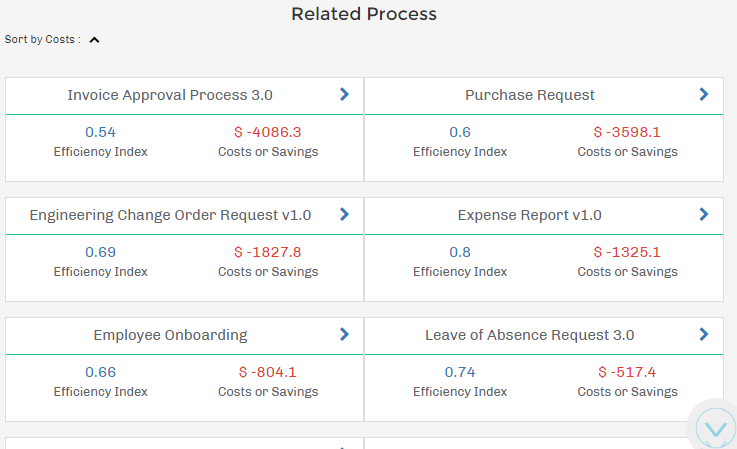Click the arrow icon on Invoice Approval Process 3.0
The width and height of the screenshot is (737, 449).
pos(344,94)
